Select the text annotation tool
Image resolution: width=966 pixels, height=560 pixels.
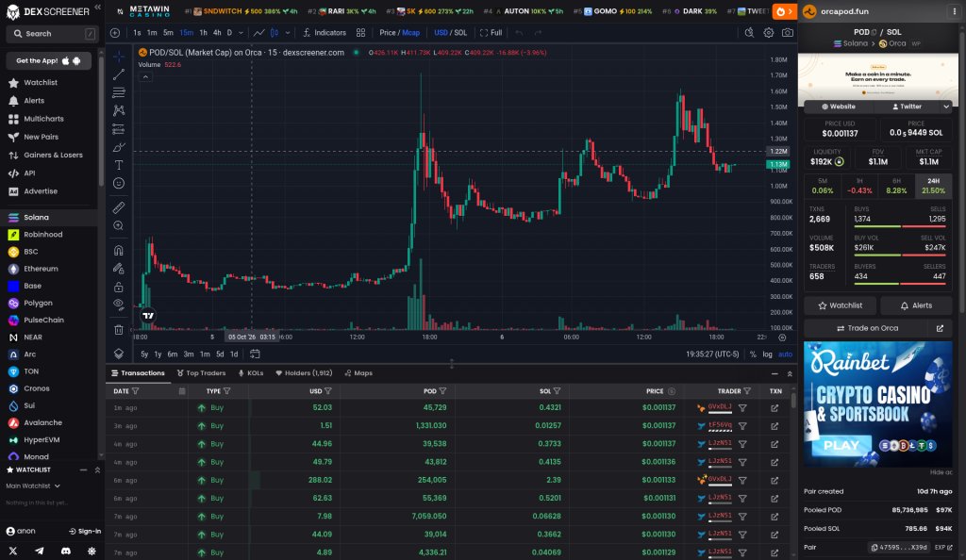tap(118, 165)
